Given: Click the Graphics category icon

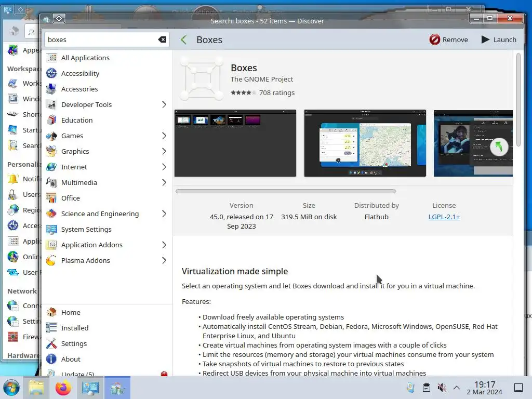Looking at the screenshot, I should click(51, 151).
